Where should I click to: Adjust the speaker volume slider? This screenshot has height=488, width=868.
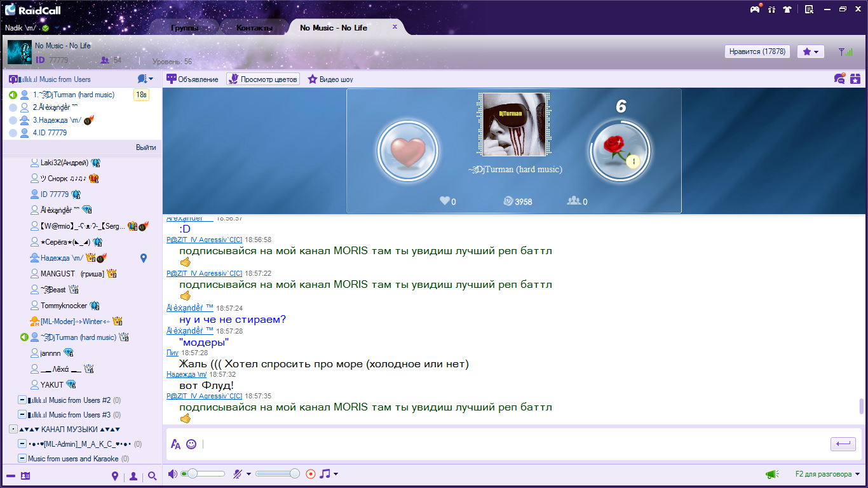(203, 474)
